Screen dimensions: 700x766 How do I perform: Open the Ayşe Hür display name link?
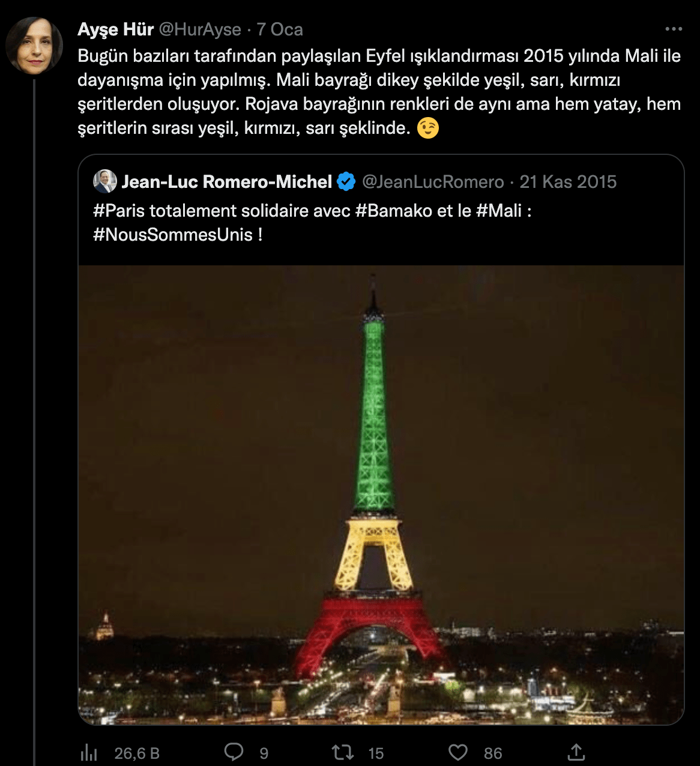coord(115,29)
